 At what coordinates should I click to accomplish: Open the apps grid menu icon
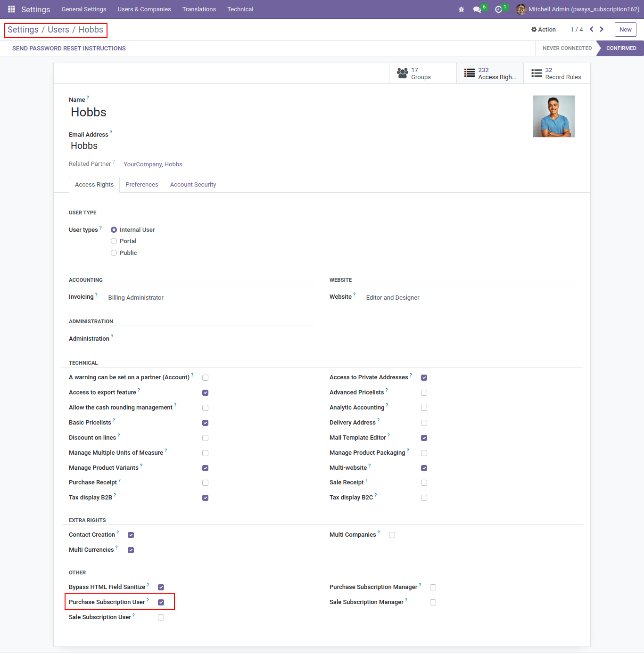pos(11,9)
